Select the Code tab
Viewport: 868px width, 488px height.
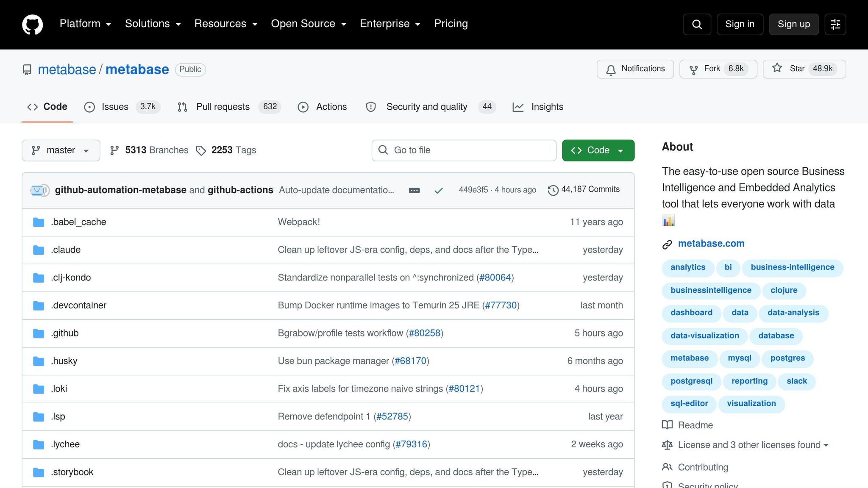47,107
